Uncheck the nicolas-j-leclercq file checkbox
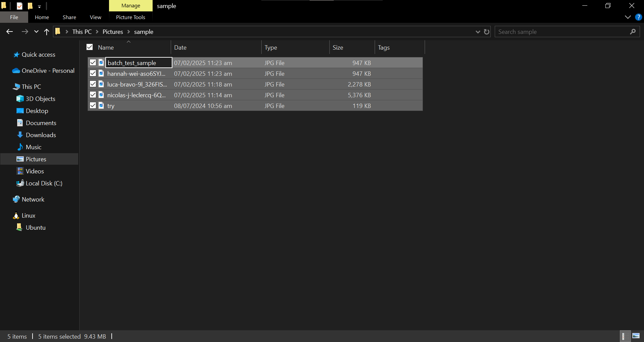Viewport: 644px width, 342px height. (93, 95)
